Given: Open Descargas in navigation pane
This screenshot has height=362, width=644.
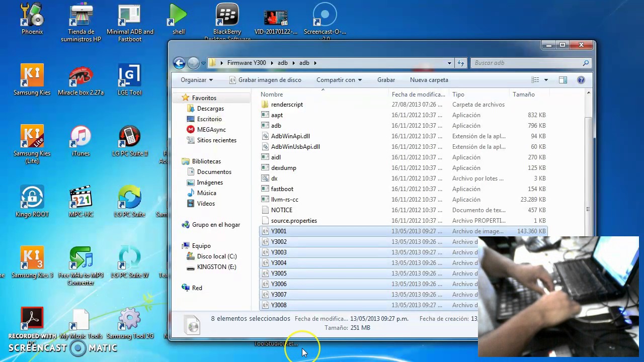Looking at the screenshot, I should pyautogui.click(x=210, y=109).
